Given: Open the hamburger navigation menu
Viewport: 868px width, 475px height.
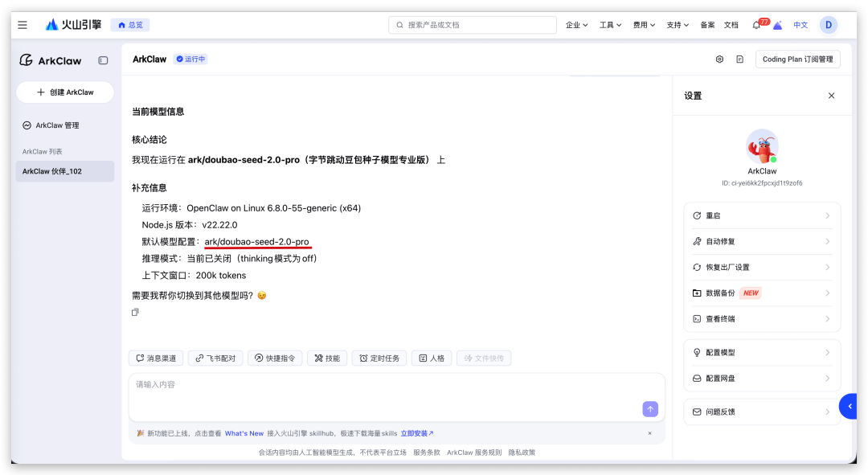Looking at the screenshot, I should tap(23, 25).
